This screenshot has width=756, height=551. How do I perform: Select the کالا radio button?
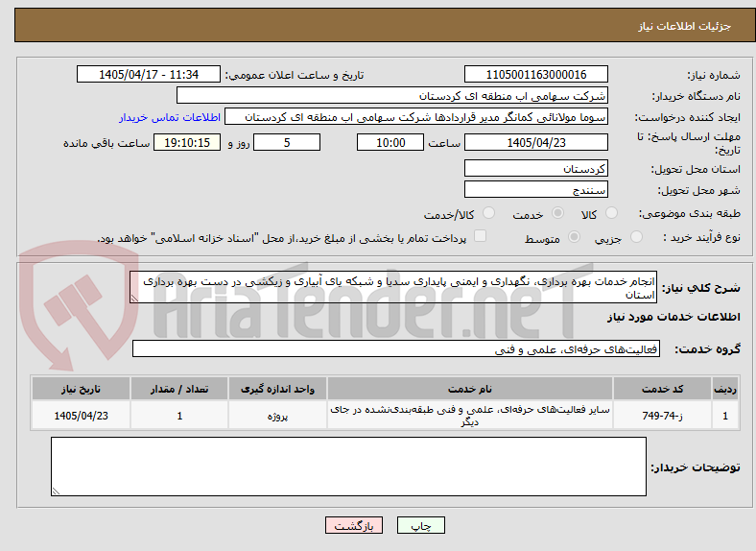(x=611, y=213)
